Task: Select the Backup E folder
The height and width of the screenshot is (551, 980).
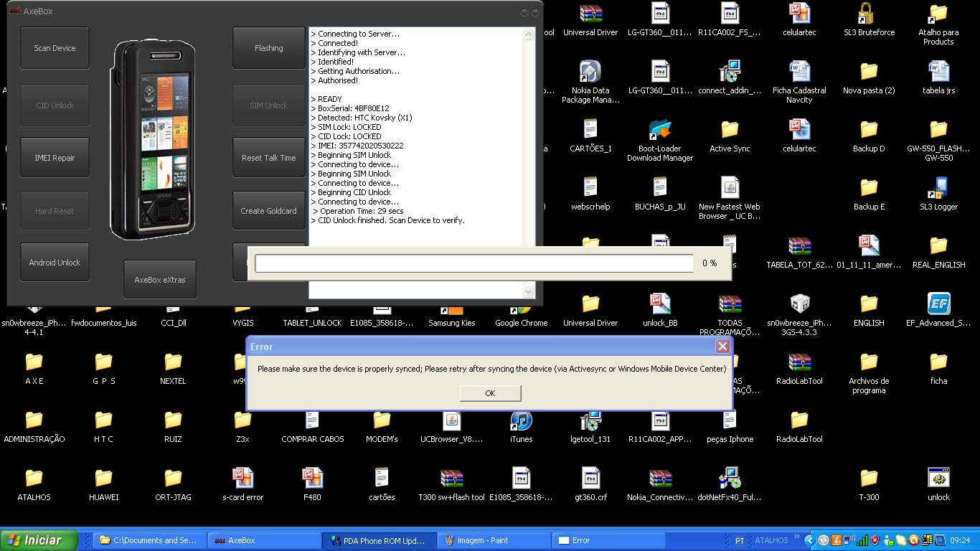Action: [869, 188]
